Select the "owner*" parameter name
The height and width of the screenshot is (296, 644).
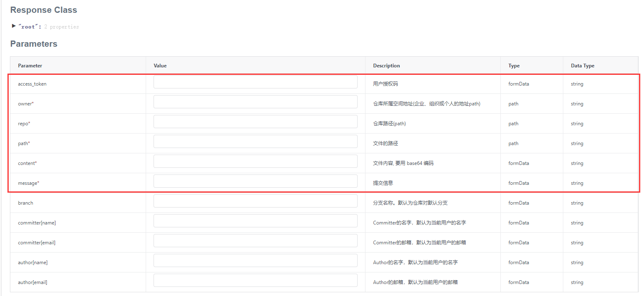tap(26, 104)
